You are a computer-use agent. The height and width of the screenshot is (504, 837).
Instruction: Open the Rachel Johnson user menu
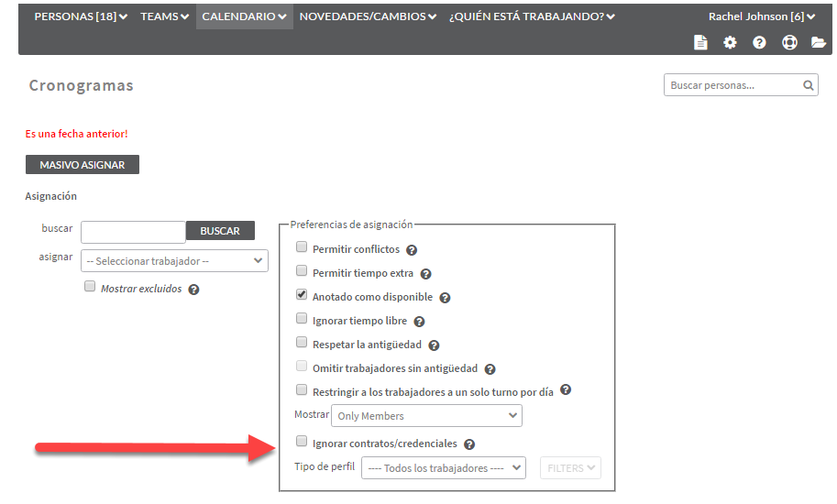pyautogui.click(x=762, y=16)
